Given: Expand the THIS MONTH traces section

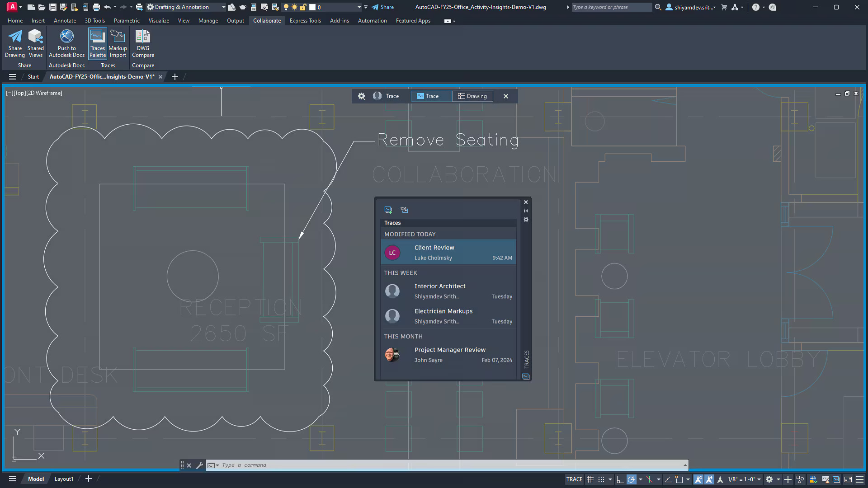Looking at the screenshot, I should (403, 336).
